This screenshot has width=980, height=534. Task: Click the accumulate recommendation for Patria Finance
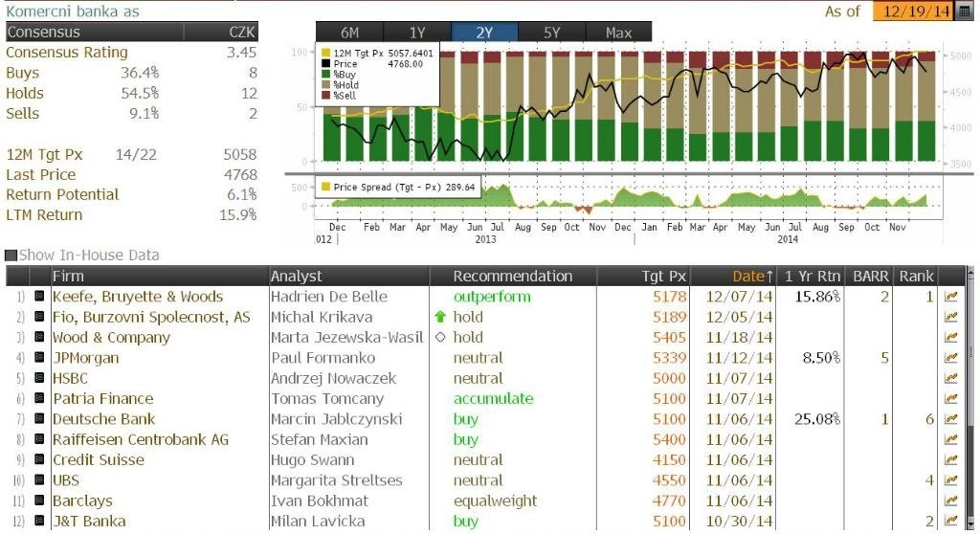(x=493, y=398)
